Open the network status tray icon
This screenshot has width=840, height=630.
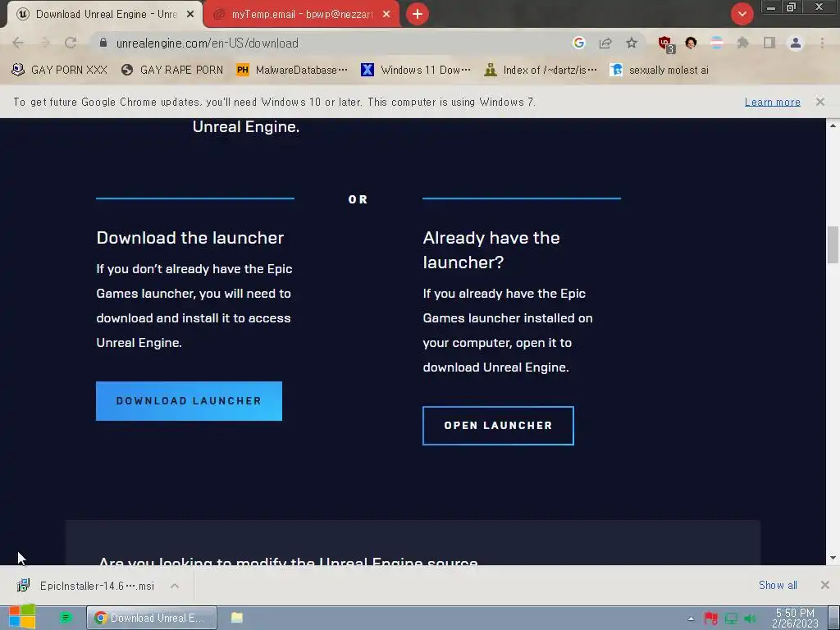[731, 619]
